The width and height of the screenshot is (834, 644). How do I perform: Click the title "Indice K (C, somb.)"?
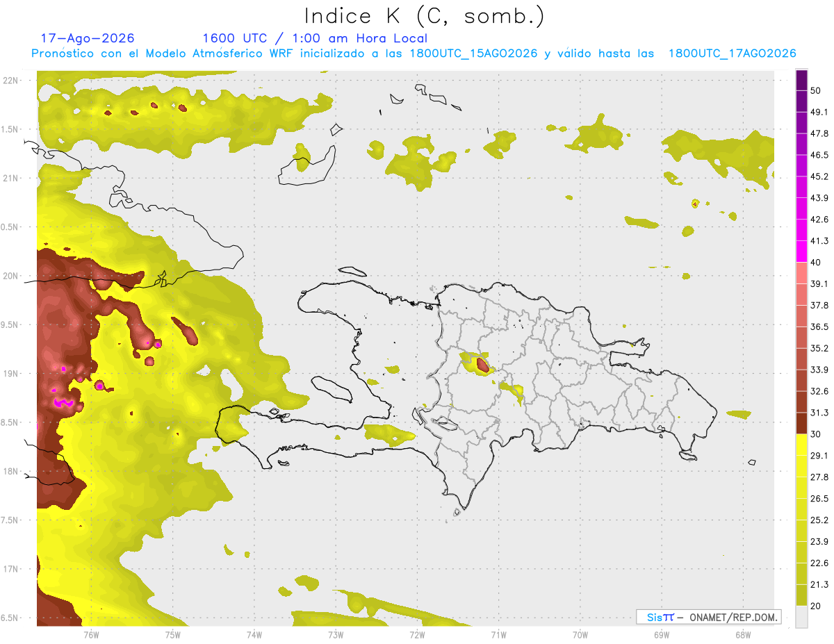(x=424, y=15)
